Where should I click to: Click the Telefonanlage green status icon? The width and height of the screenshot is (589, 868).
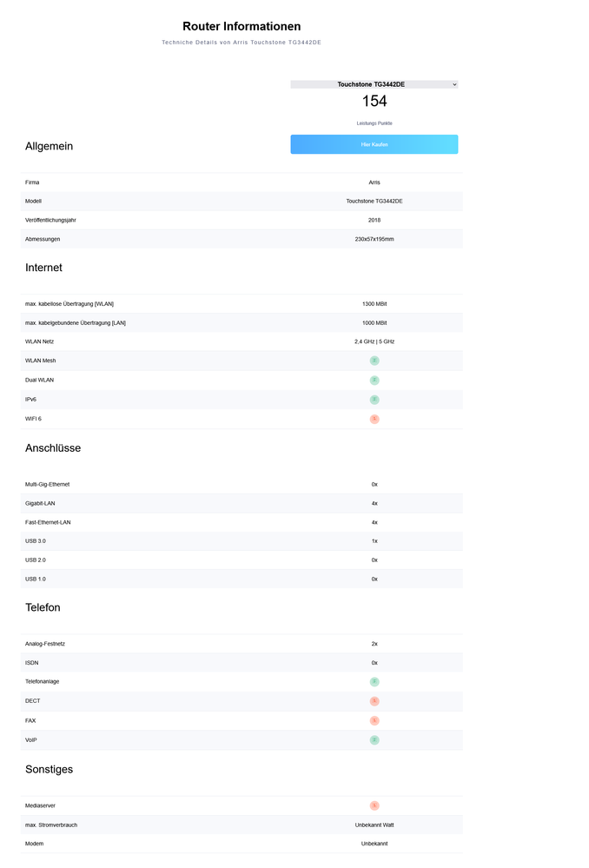tap(374, 681)
